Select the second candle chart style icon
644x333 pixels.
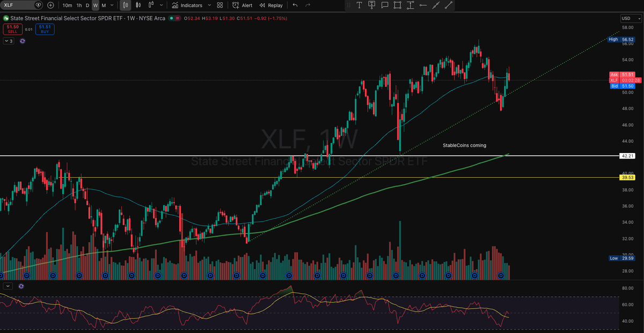click(138, 5)
